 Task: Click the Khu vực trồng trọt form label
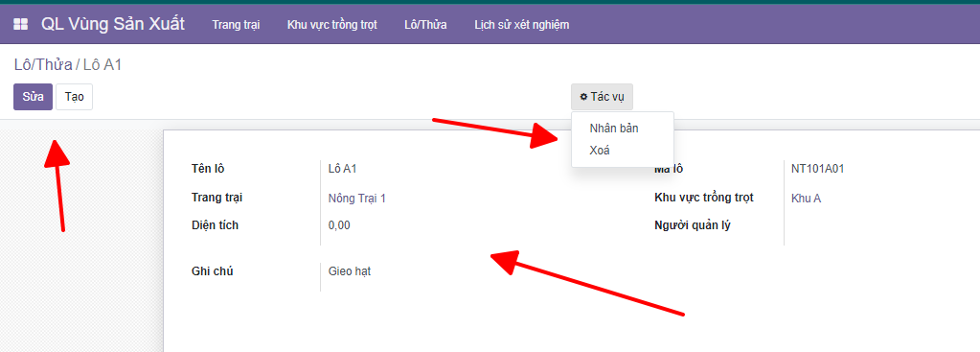(x=704, y=198)
